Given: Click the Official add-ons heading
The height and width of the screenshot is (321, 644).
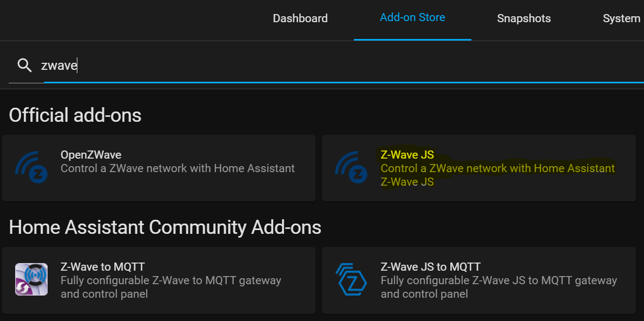Looking at the screenshot, I should point(75,115).
